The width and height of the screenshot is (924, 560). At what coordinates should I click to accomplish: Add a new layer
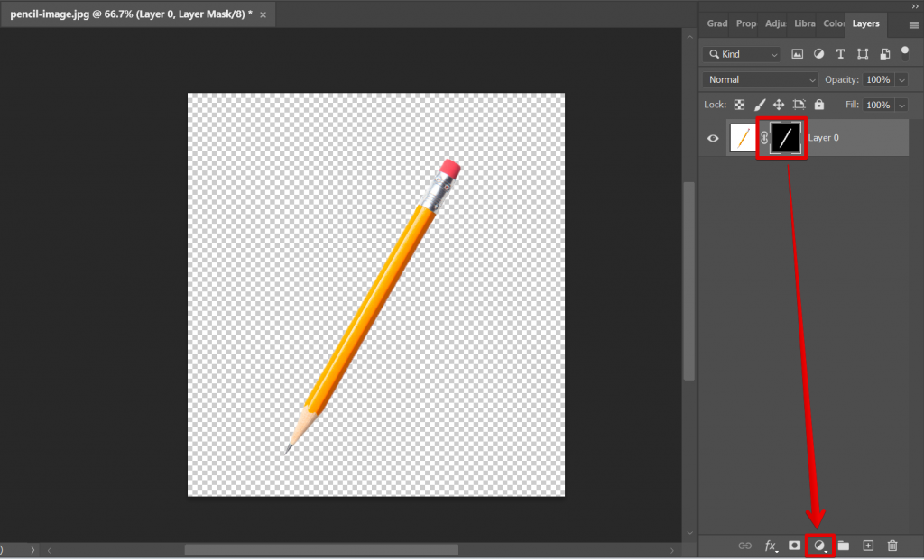point(867,546)
